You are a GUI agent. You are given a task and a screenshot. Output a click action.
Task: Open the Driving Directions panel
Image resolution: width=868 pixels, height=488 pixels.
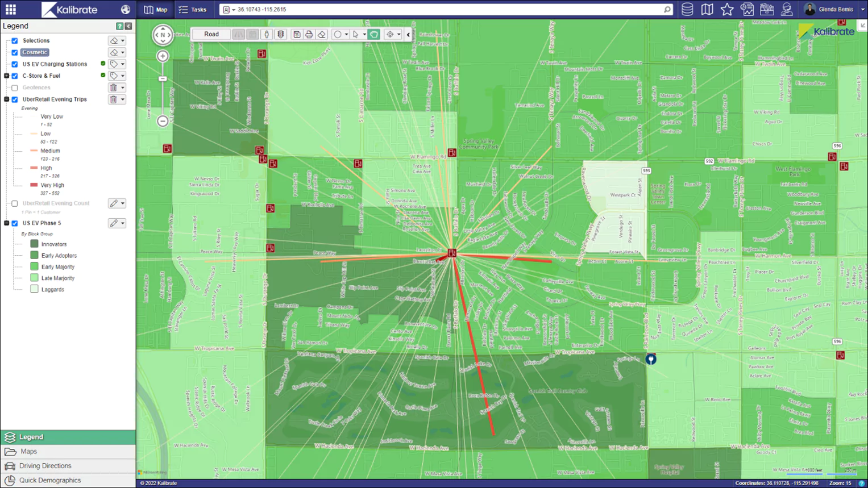(x=45, y=466)
